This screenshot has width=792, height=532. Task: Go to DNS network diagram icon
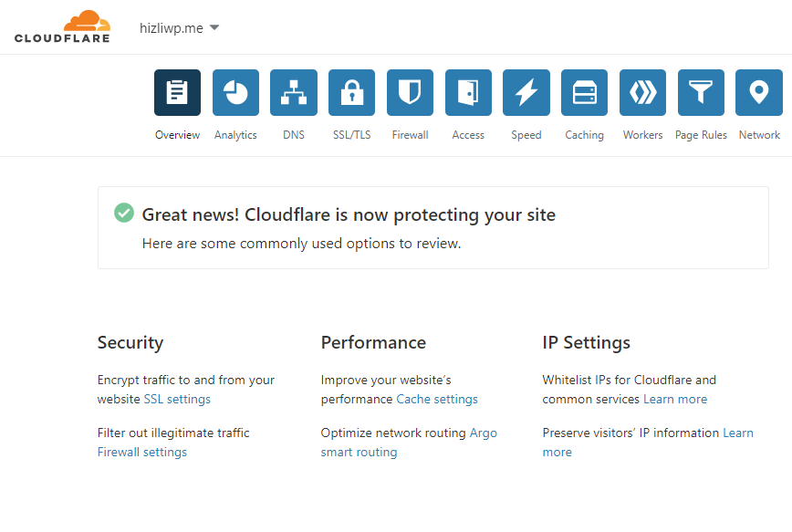(294, 92)
